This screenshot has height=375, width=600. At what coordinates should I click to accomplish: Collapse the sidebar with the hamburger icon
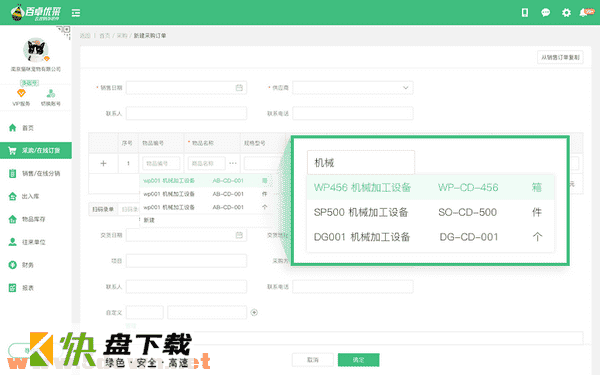pyautogui.click(x=76, y=13)
